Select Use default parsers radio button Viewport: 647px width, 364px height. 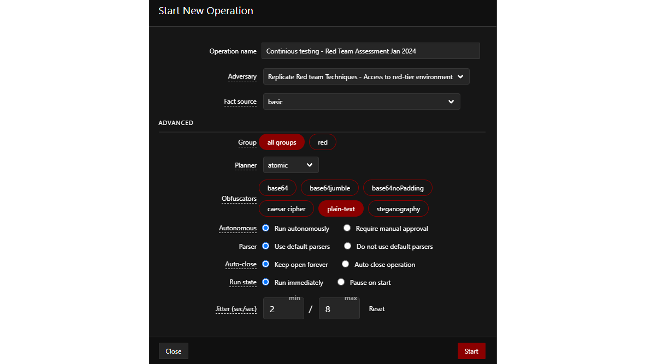tap(266, 246)
